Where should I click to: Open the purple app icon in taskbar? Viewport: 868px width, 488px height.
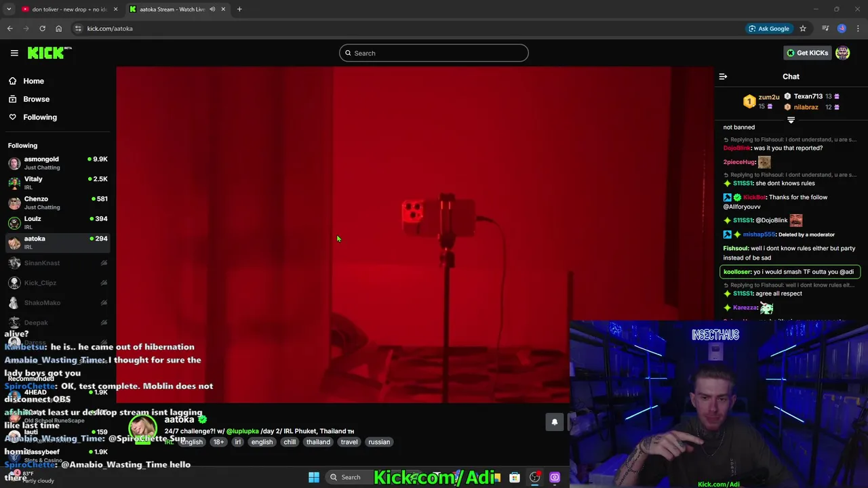pos(555,477)
